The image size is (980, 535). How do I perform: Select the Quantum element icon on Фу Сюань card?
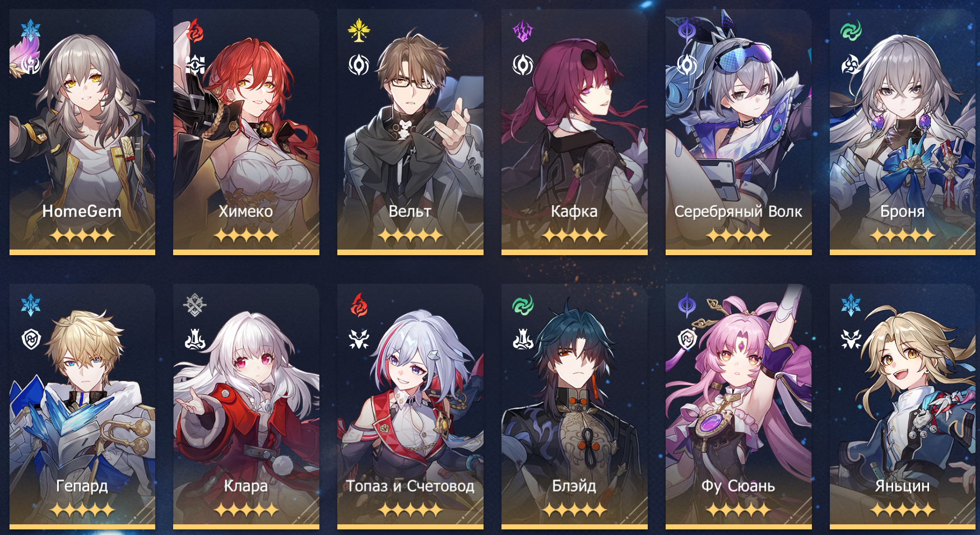(687, 306)
